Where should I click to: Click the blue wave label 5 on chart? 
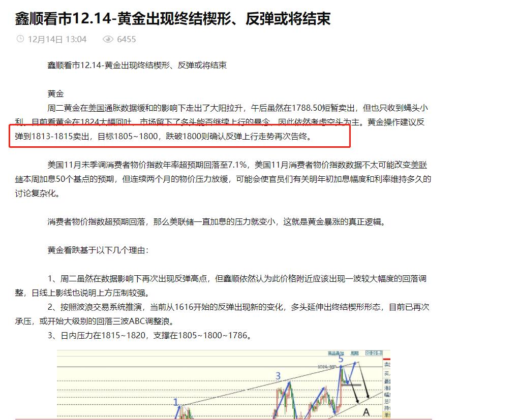341,360
